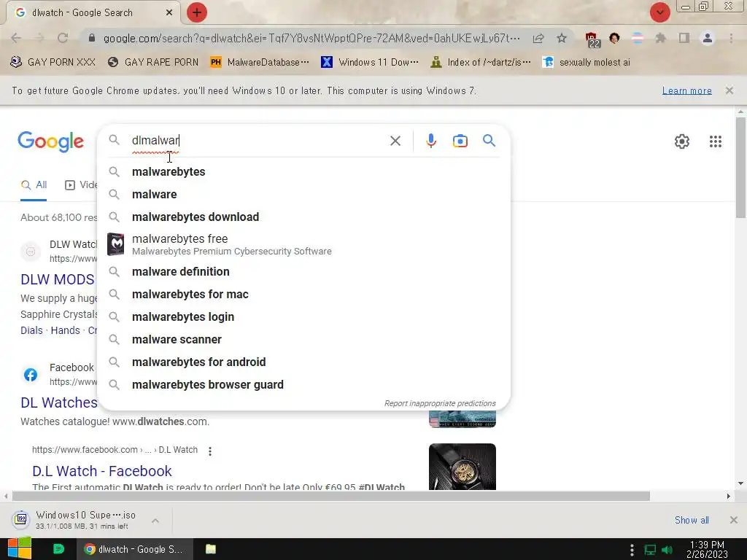Close the dlwatch Google Search tab
The width and height of the screenshot is (747, 560).
point(169,13)
